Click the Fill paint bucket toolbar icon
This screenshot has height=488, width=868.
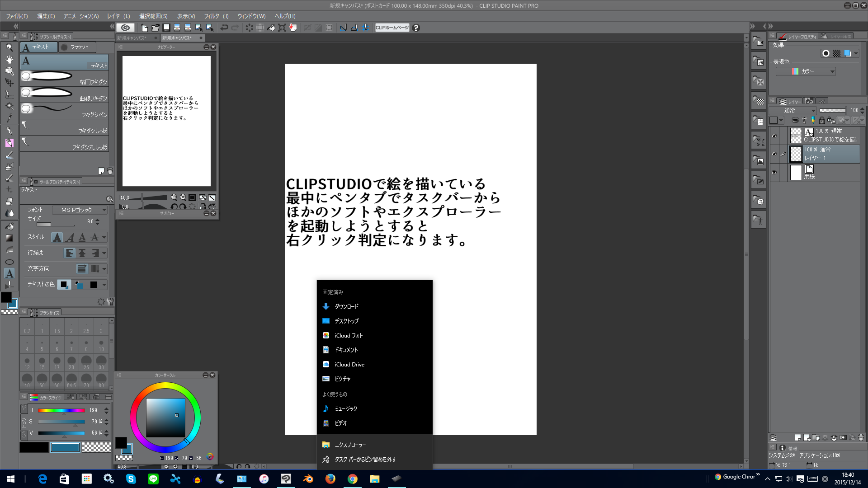pos(271,28)
